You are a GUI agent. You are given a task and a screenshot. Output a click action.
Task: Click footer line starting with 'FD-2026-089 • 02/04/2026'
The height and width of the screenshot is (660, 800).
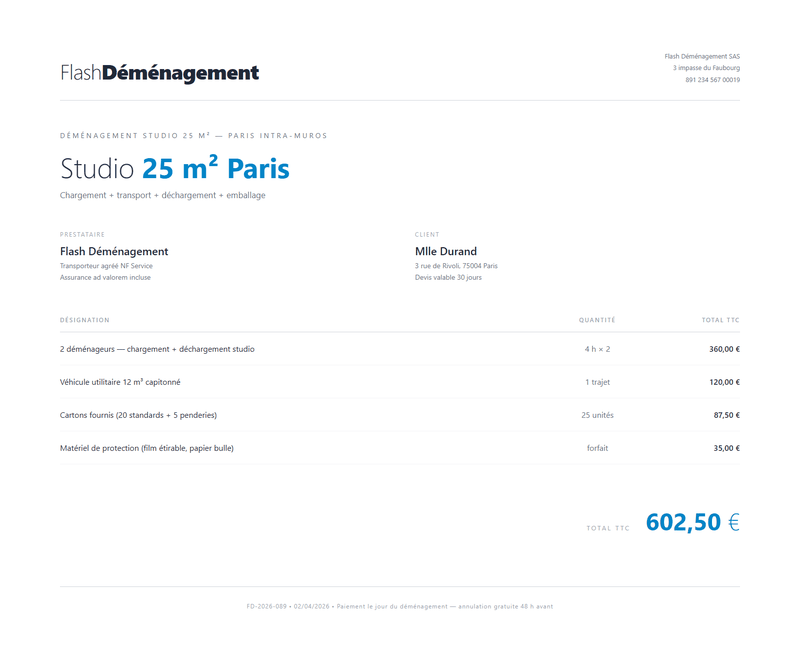(399, 606)
